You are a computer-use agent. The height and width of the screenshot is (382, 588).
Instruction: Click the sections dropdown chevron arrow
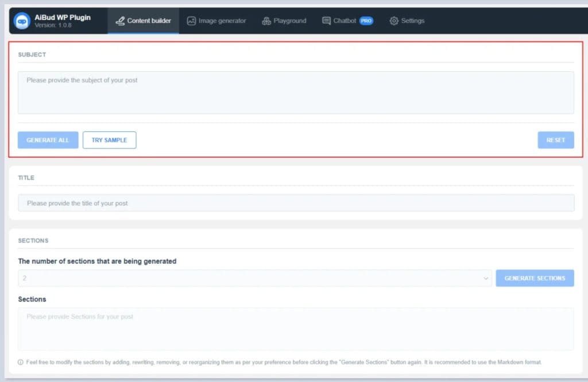[x=486, y=278]
